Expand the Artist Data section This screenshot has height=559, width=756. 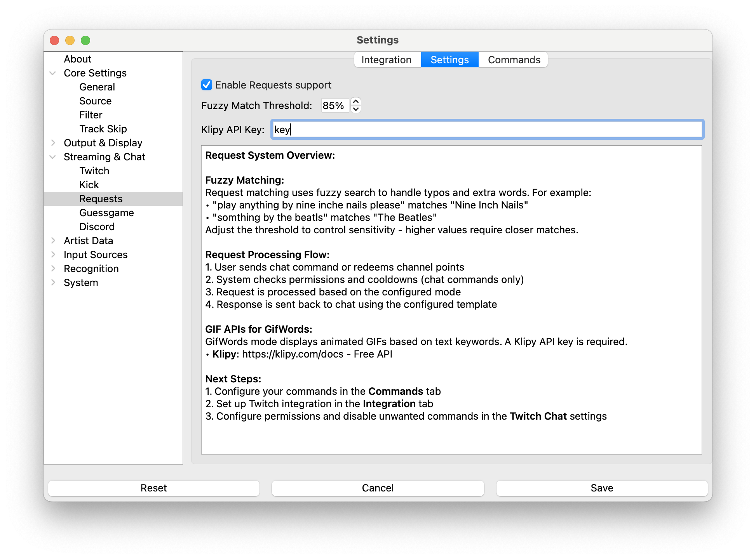53,241
